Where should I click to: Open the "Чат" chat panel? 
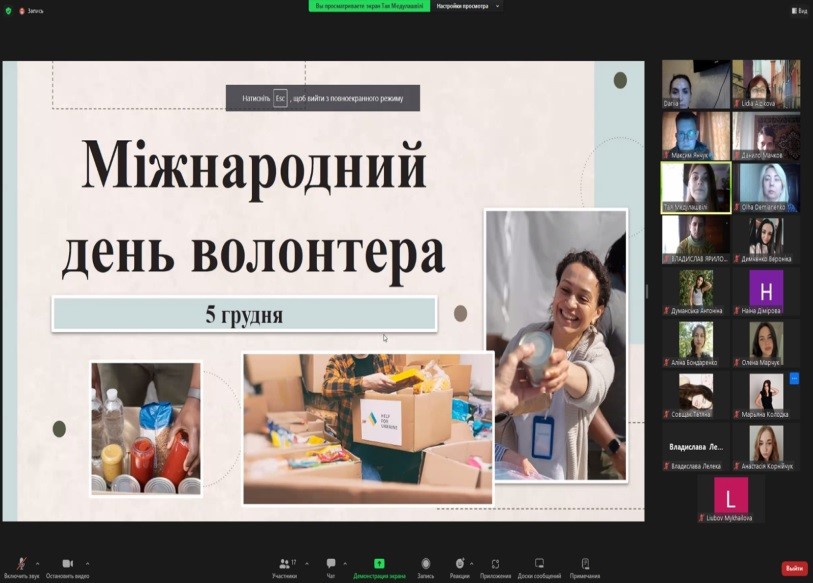coord(331,568)
